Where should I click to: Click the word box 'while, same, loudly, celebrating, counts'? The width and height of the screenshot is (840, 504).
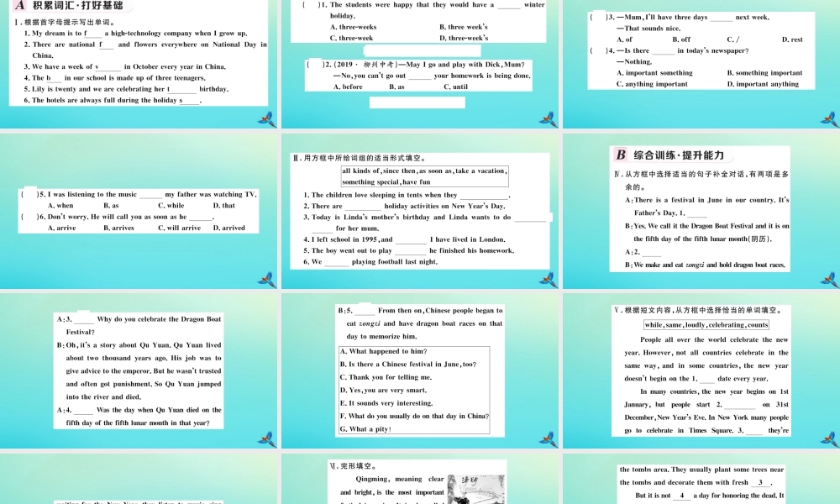click(x=706, y=324)
